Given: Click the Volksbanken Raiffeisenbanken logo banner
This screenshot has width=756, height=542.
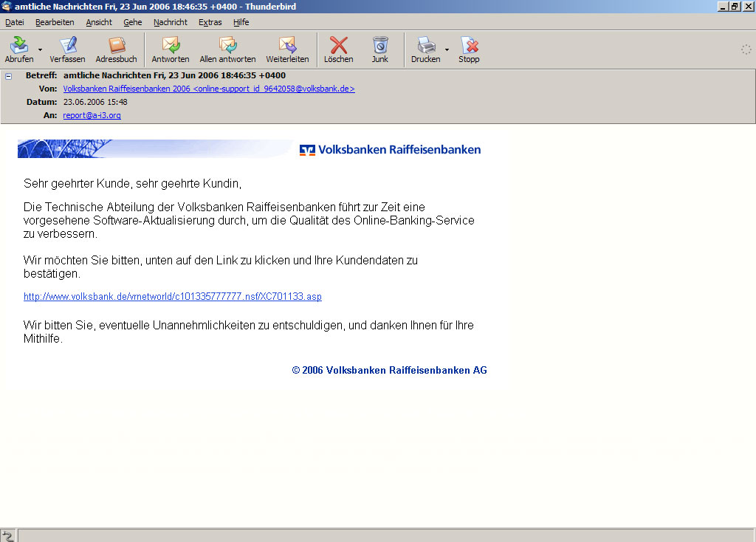Looking at the screenshot, I should tap(250, 149).
